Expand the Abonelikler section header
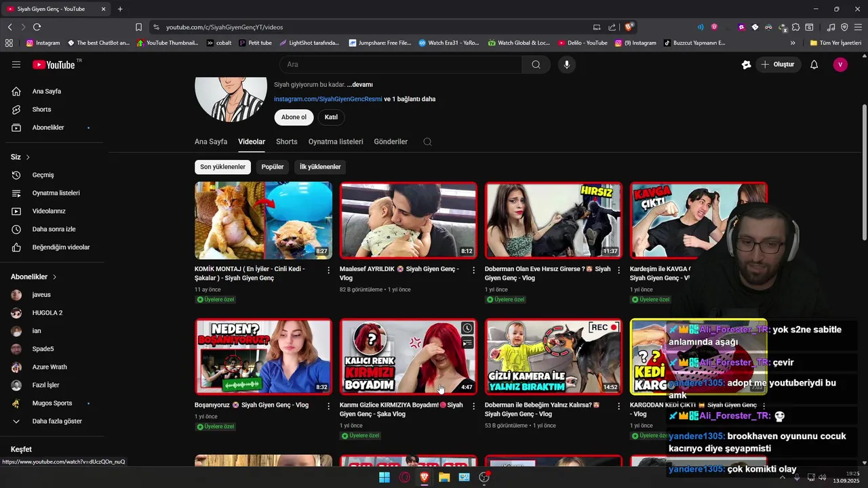 coord(34,277)
